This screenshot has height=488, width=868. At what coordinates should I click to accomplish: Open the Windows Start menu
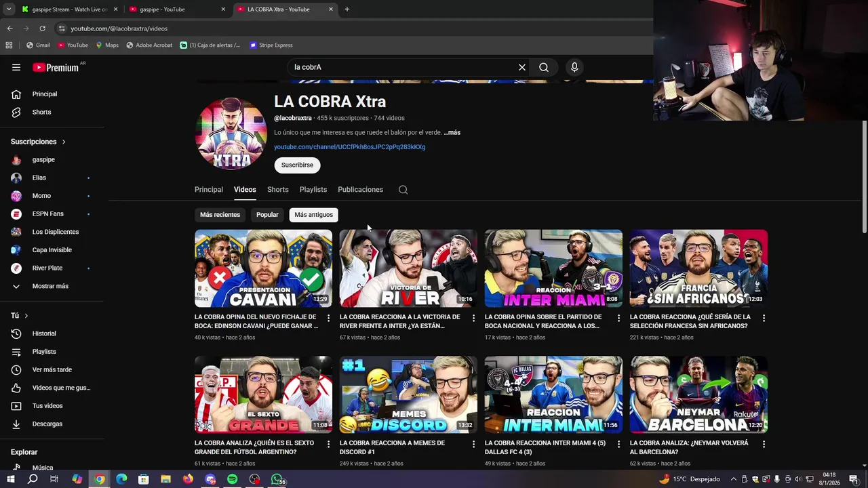(x=10, y=479)
